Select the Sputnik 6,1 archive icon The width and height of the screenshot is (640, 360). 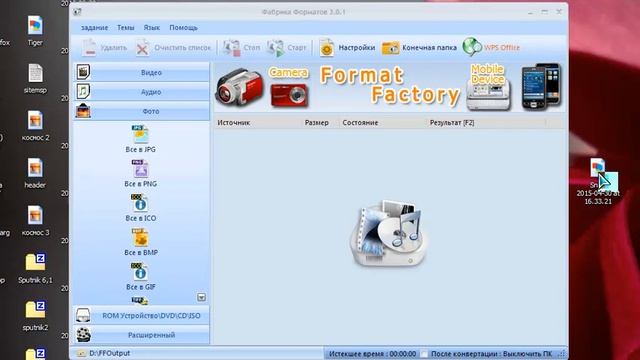click(x=35, y=268)
